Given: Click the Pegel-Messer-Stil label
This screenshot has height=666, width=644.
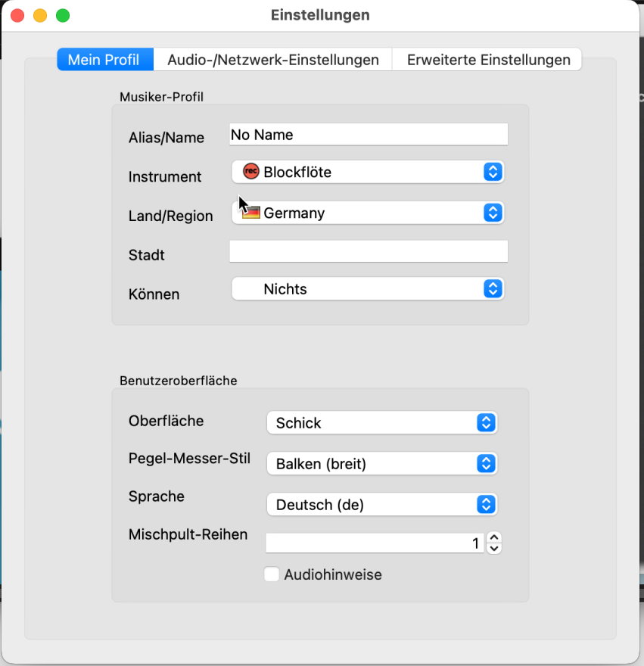Looking at the screenshot, I should (x=189, y=459).
